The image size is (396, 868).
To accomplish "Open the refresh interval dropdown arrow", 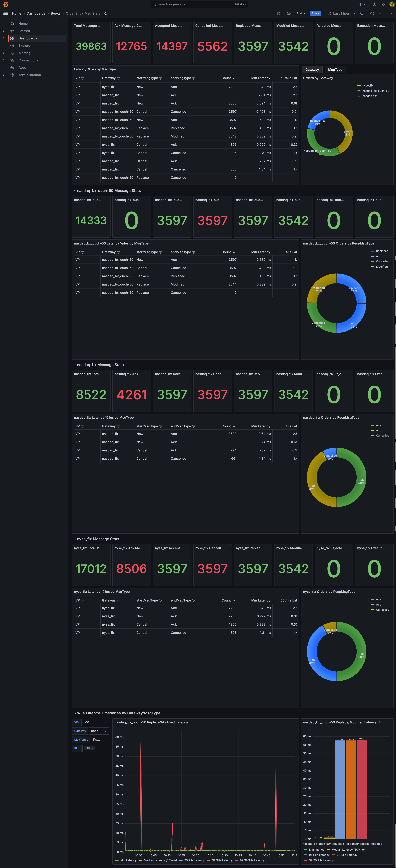I will (380, 14).
